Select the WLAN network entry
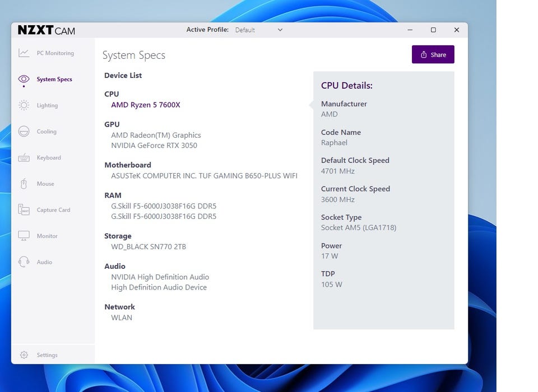Viewport: 538px width, 392px height. pos(122,318)
